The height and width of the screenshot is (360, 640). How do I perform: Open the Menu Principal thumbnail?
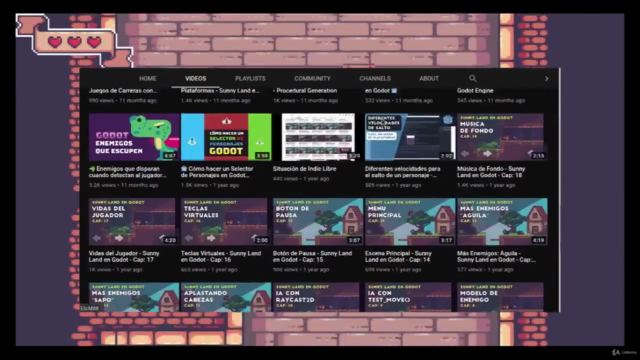click(410, 222)
